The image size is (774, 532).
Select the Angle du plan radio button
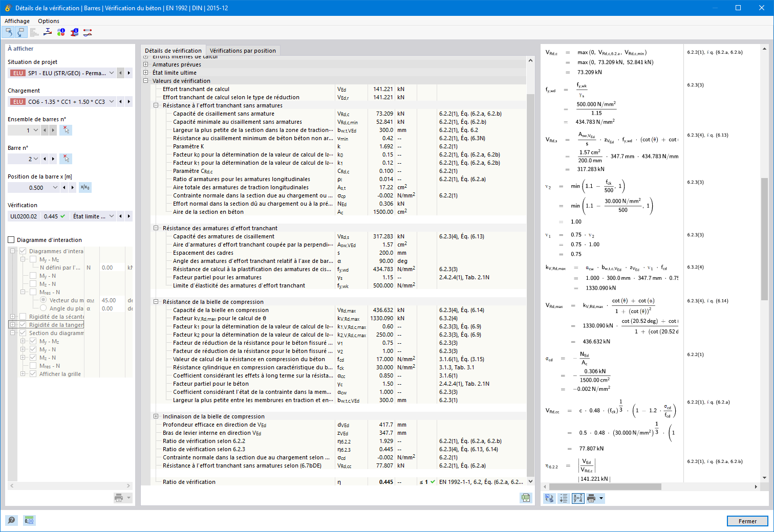pyautogui.click(x=43, y=308)
